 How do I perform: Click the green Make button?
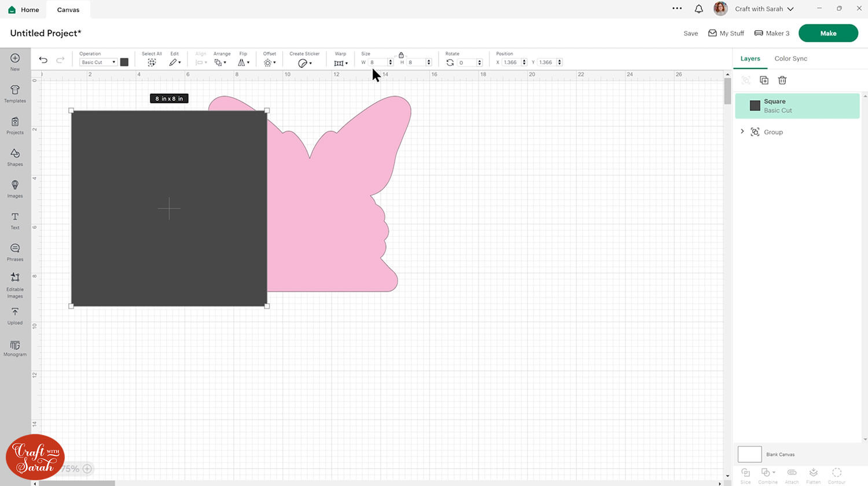[x=827, y=34]
